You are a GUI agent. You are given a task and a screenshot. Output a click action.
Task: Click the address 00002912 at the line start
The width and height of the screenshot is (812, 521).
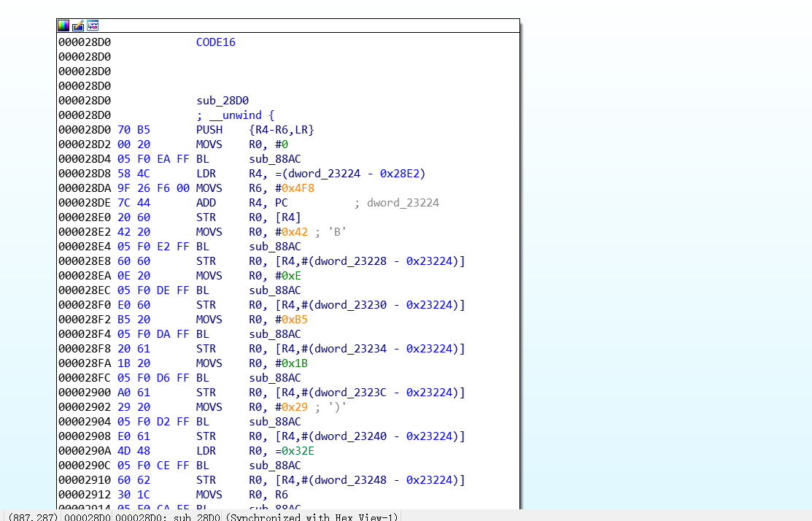[85, 495]
